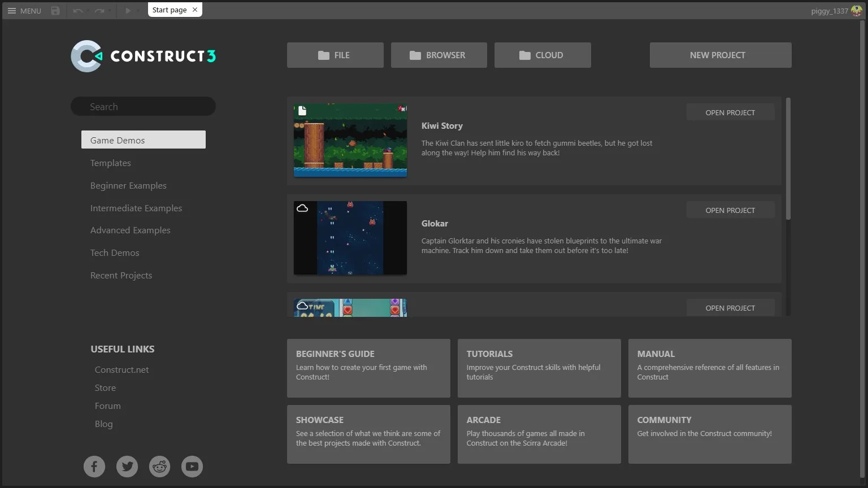Open the third partially visible demo project
This screenshot has height=488, width=868.
(x=730, y=308)
